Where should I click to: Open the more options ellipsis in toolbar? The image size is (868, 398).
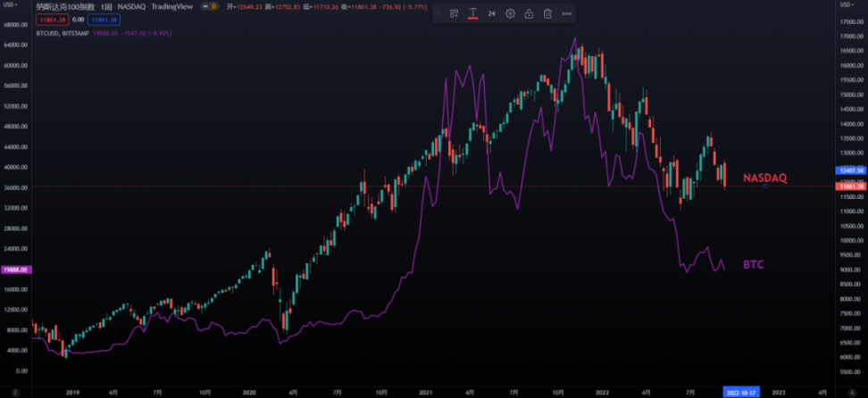click(567, 14)
